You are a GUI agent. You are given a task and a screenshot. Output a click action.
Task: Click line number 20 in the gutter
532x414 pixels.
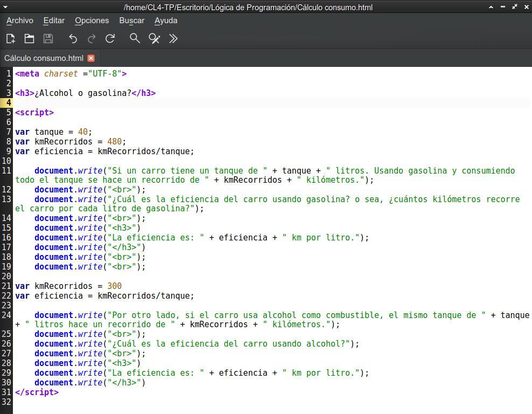(6, 277)
